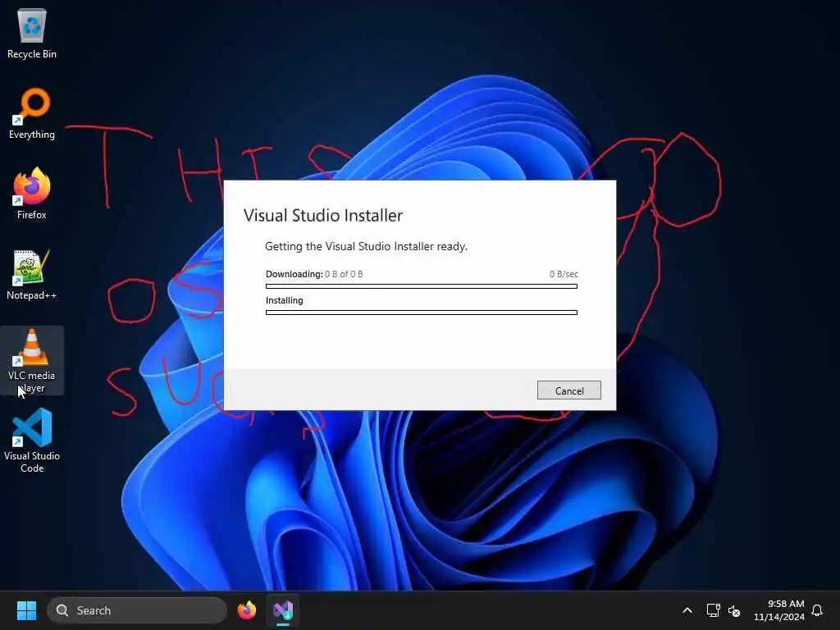
Task: Click the 'Downloading: 0 B of 0 B' label
Action: pos(314,274)
